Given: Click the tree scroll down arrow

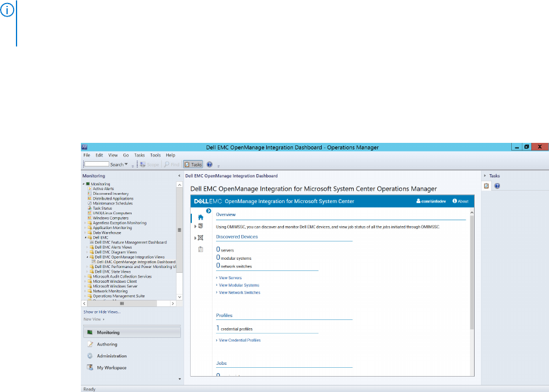Looking at the screenshot, I should pyautogui.click(x=179, y=297).
